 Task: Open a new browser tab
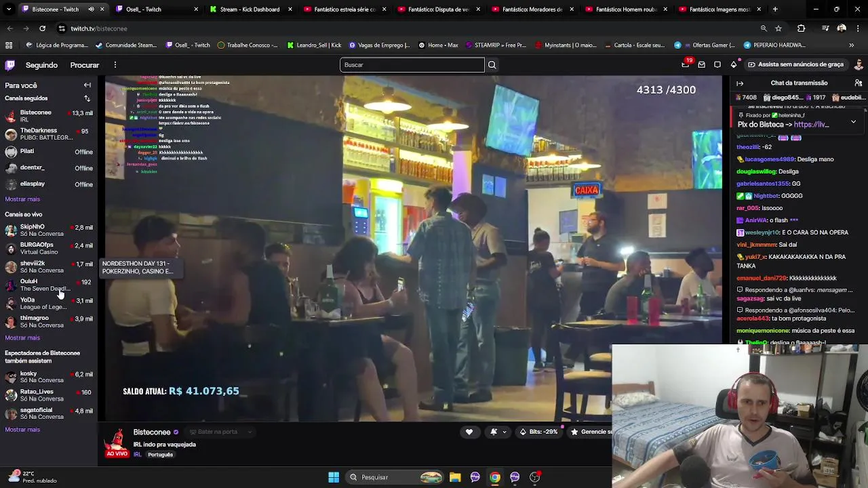775,9
